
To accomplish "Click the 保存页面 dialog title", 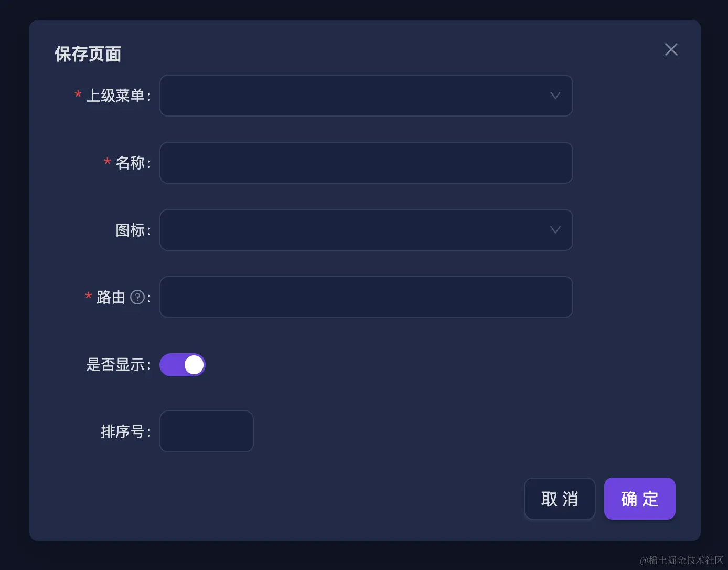I will coord(88,54).
